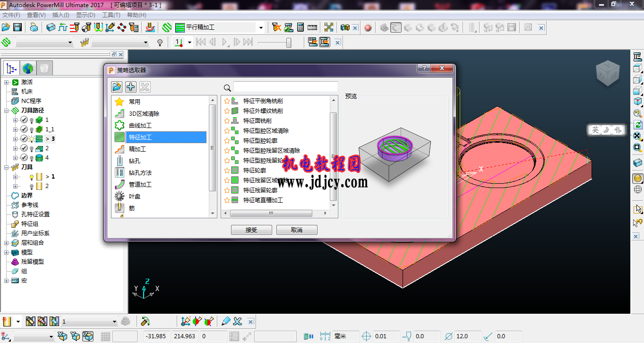This screenshot has width=644, height=343.
Task: Toggle wireframe sphere icon on right toolbar
Action: [638, 190]
